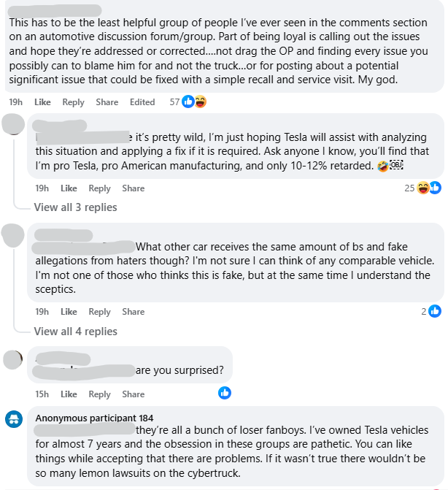
Task: Click reaction icons beside the 57 count
Action: pyautogui.click(x=194, y=102)
